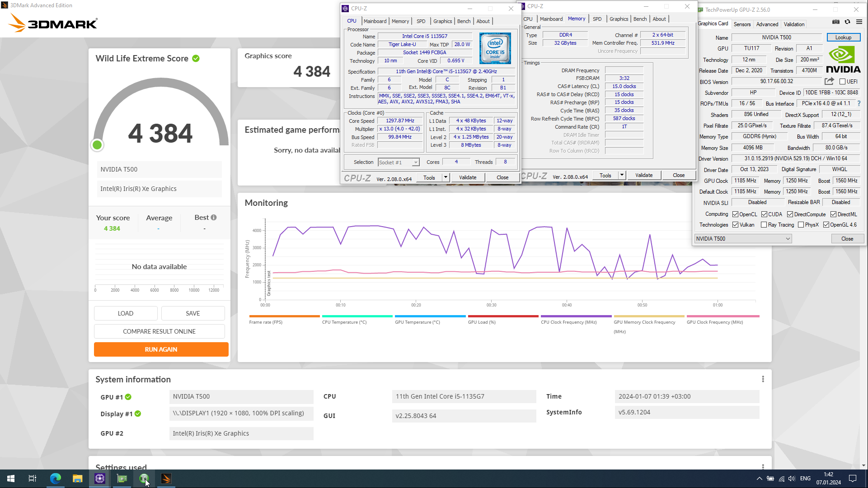This screenshot has height=488, width=868.
Task: Open the Validation tab in GPU-Z
Action: (x=794, y=24)
